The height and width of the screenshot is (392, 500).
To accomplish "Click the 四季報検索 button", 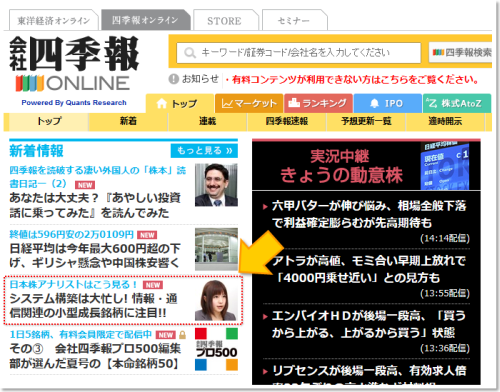I will tap(461, 53).
